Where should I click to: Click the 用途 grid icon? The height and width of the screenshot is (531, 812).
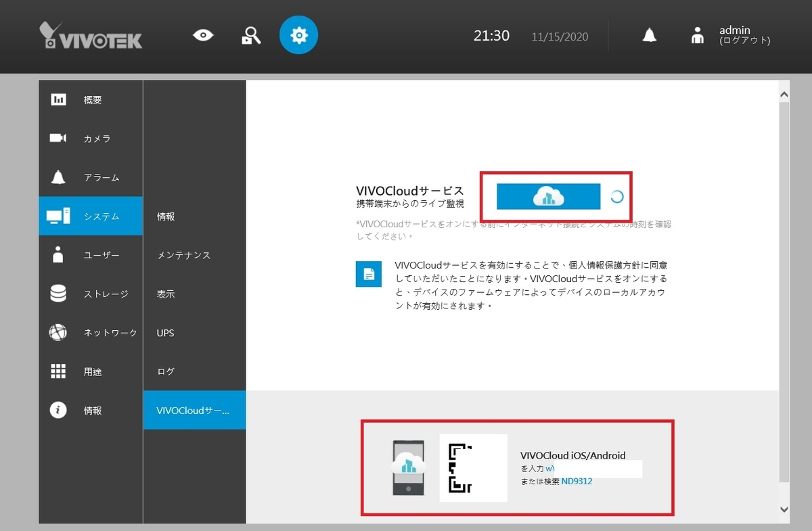[x=58, y=371]
